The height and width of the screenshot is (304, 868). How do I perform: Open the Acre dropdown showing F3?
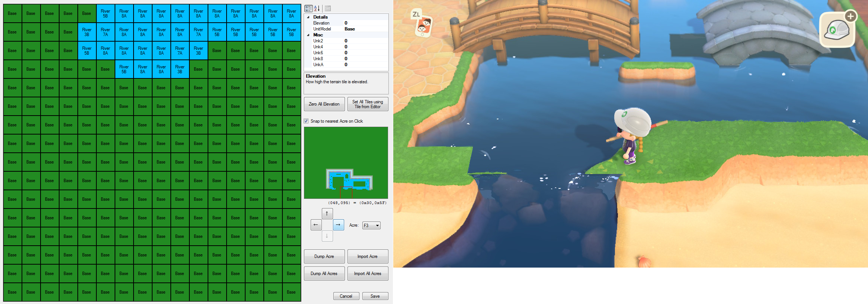click(371, 226)
